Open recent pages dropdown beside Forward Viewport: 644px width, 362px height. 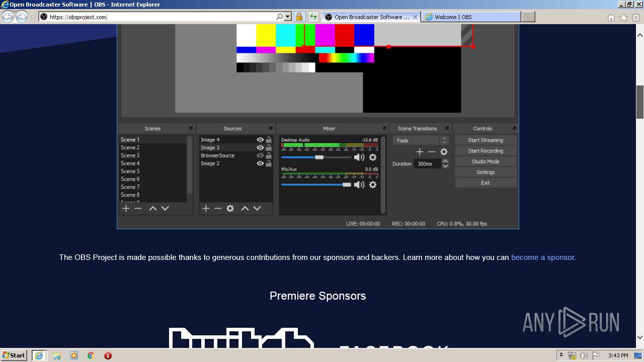[33, 17]
